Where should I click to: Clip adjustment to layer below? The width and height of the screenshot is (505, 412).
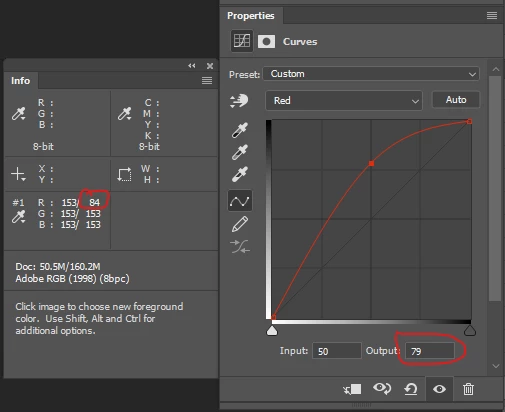pos(352,389)
